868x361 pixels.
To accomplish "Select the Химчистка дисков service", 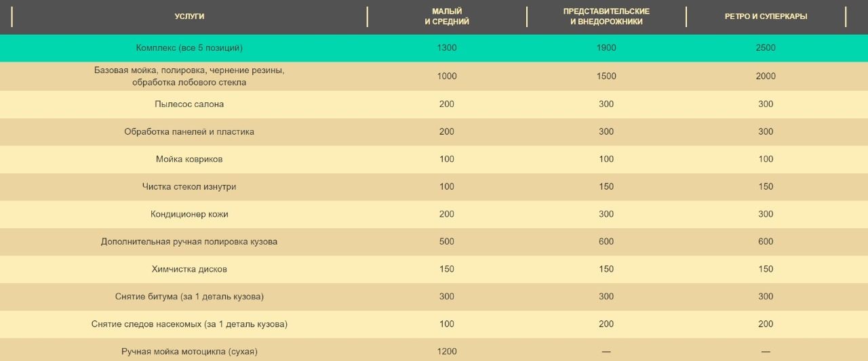I will click(189, 269).
